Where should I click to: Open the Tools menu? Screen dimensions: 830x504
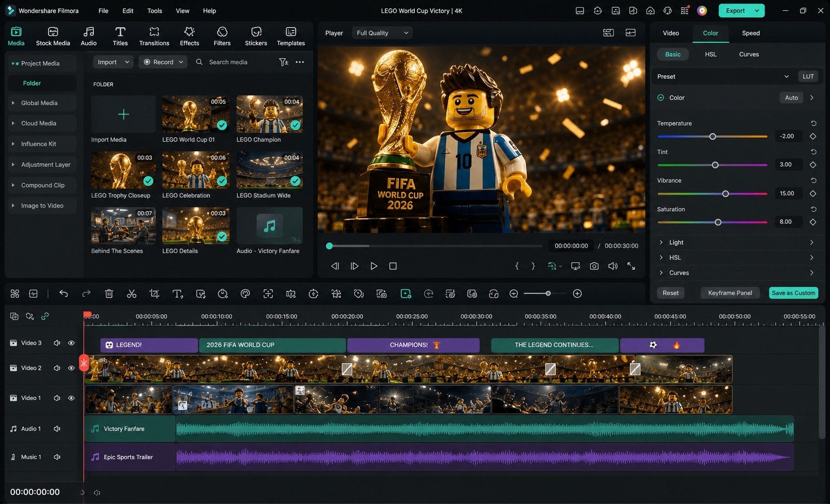click(154, 11)
